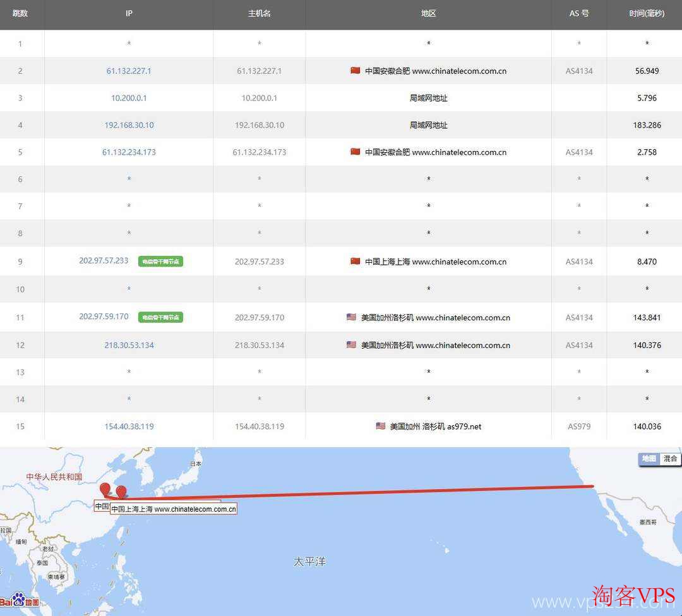Image resolution: width=682 pixels, height=616 pixels.
Task: Click hostname 154.40.38.119 in hop 15
Action: [x=260, y=426]
